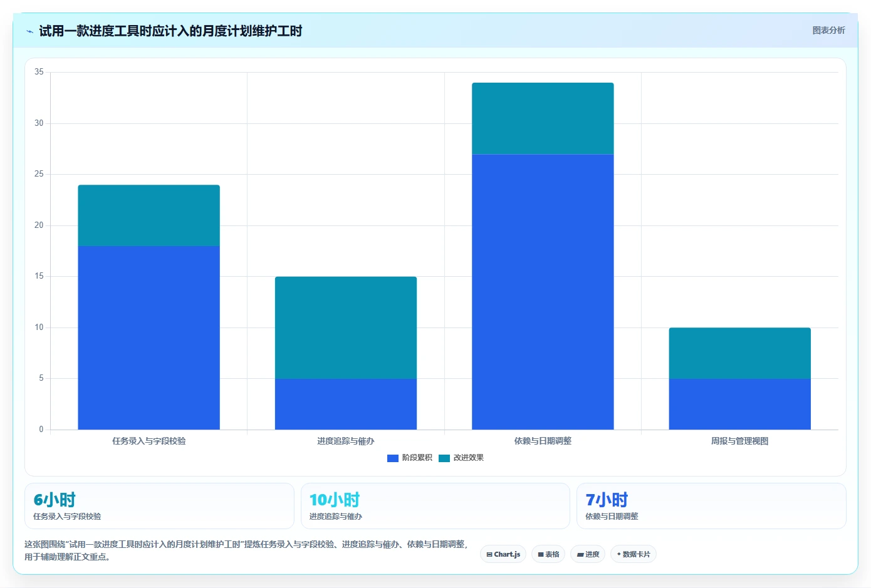Click the y-axis value 20
Image resolution: width=871 pixels, height=588 pixels.
click(x=39, y=225)
